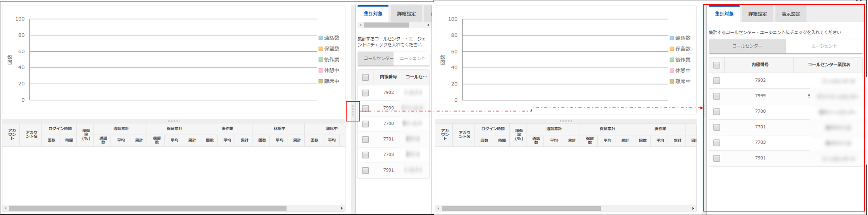The height and width of the screenshot is (215, 868).
Task: Click the table horizontal scrollbar thumb in right screenshot
Action: pyautogui.click(x=521, y=208)
